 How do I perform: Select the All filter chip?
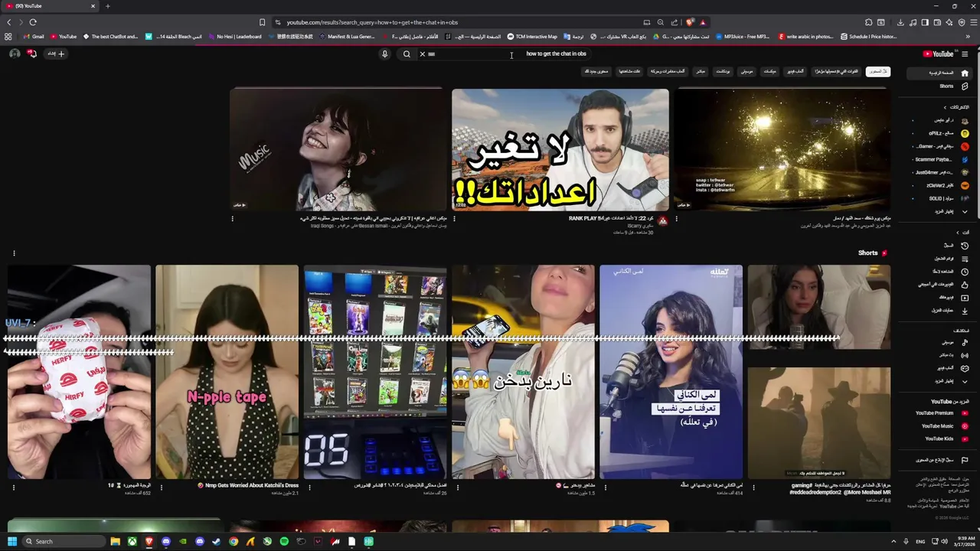(877, 71)
